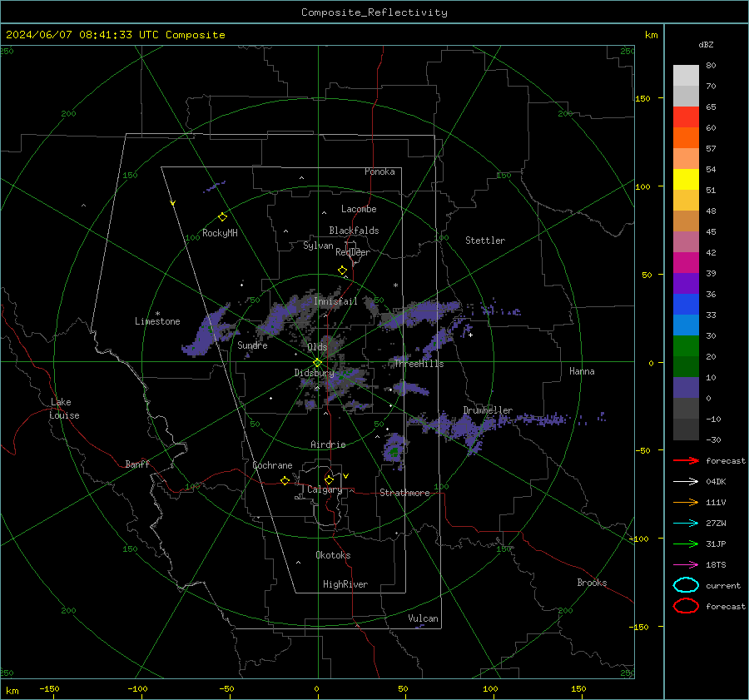The height and width of the screenshot is (700, 749).
Task: Click the yellow diamond marker below RedDeer
Action: [x=342, y=271]
